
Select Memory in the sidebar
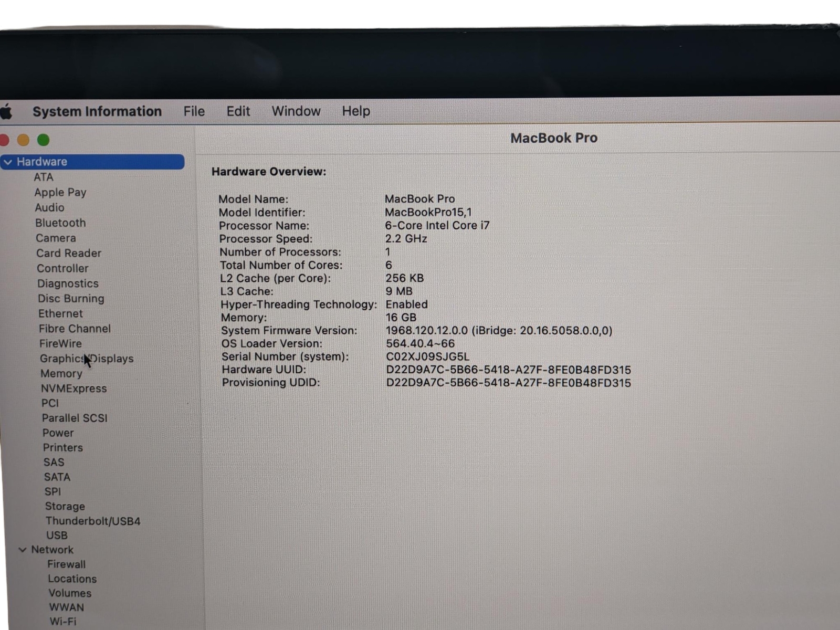(x=61, y=373)
